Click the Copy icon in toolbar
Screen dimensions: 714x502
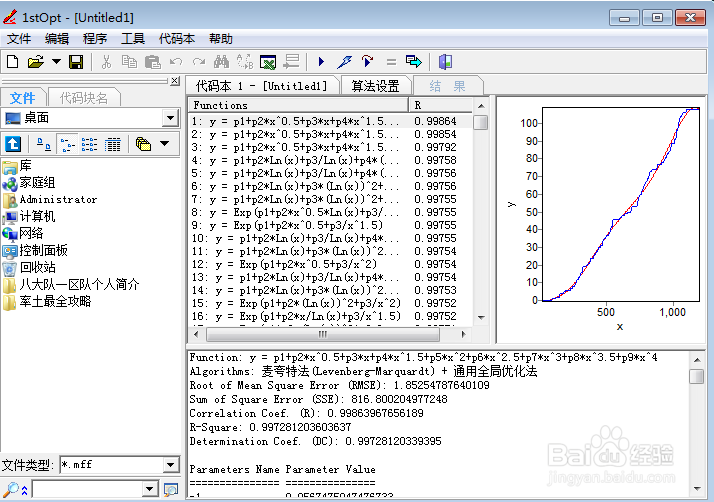click(x=129, y=61)
